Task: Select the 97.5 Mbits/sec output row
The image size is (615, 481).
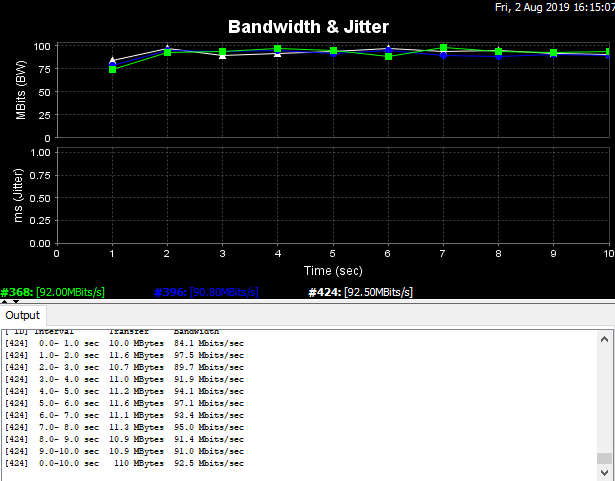Action: (124, 355)
